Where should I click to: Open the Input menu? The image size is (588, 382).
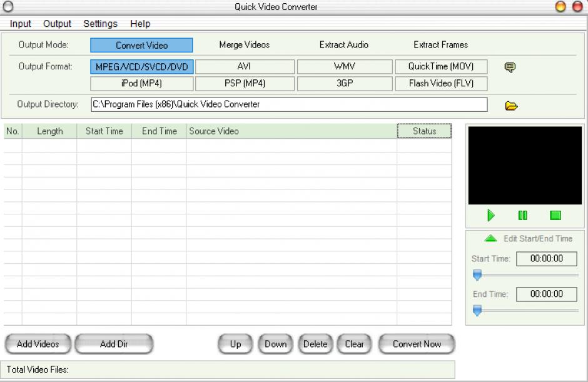point(21,24)
